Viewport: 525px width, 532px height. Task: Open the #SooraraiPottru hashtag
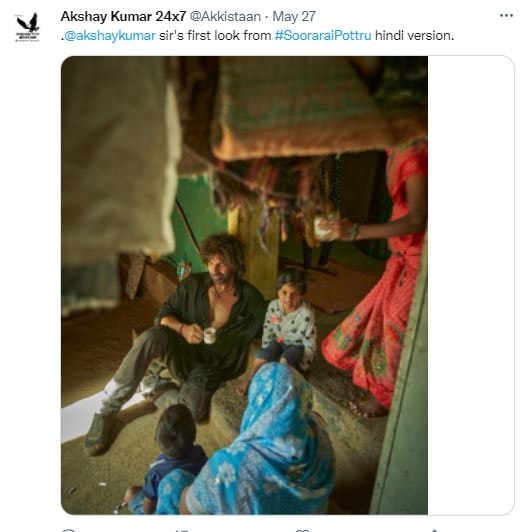pyautogui.click(x=323, y=35)
